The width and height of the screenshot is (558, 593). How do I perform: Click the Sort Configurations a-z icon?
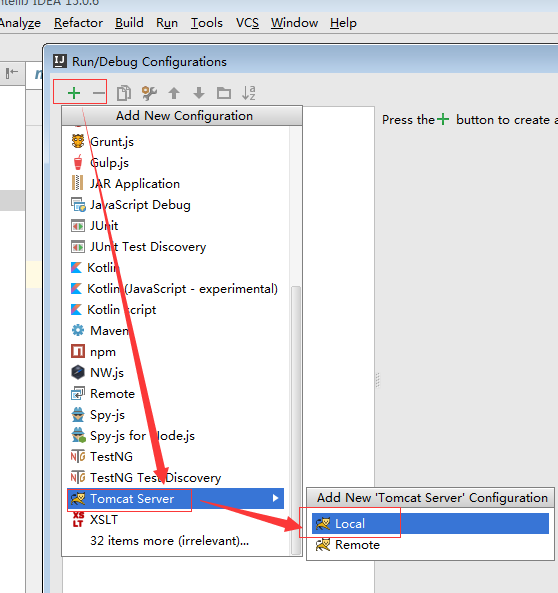point(249,93)
